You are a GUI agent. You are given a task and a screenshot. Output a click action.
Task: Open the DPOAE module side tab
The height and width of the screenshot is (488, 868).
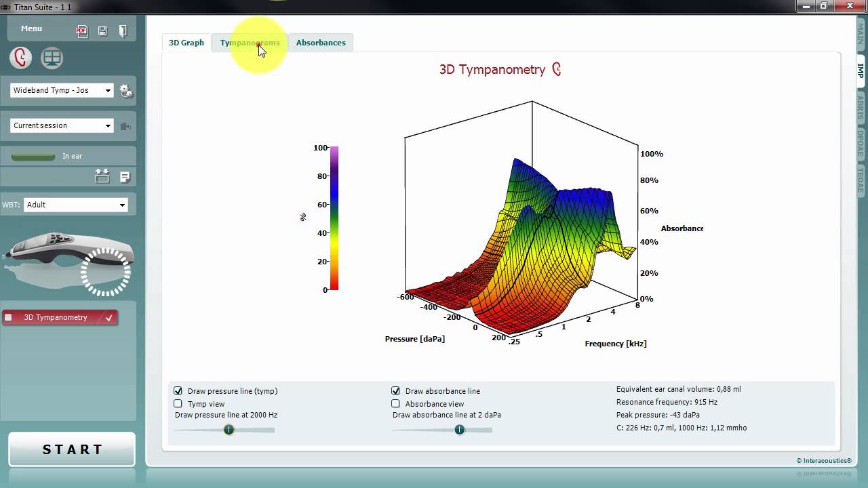(x=861, y=144)
